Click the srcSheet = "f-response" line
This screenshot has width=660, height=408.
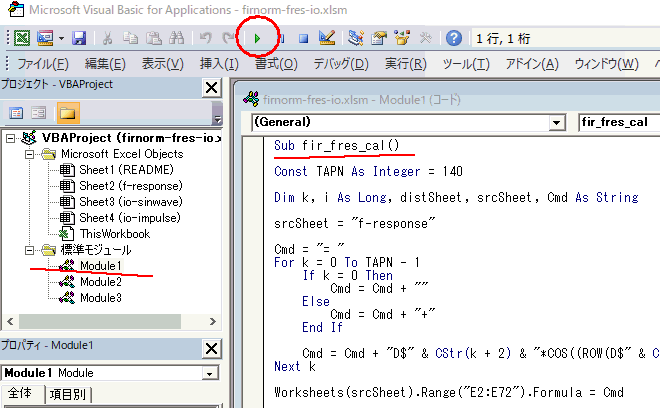(x=354, y=223)
